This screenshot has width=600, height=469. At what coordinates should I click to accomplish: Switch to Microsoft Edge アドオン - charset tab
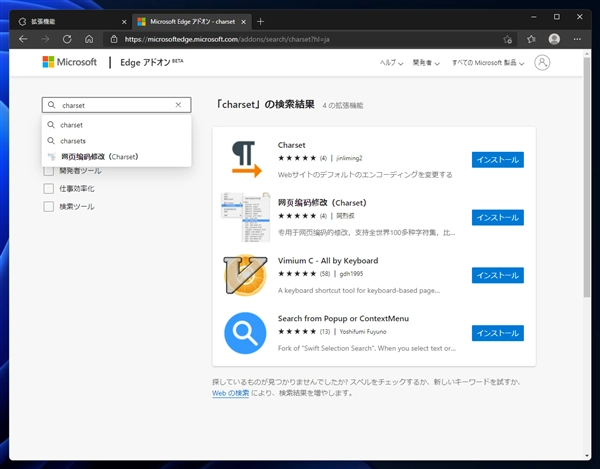192,22
